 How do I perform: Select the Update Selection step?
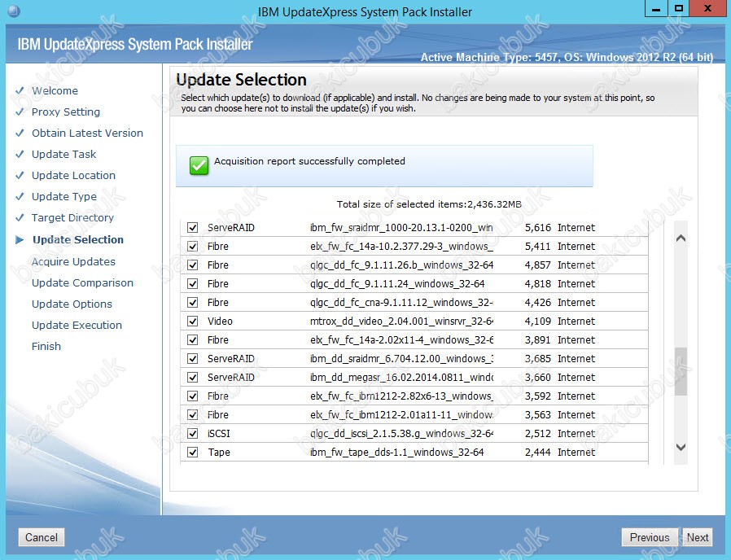coord(78,239)
